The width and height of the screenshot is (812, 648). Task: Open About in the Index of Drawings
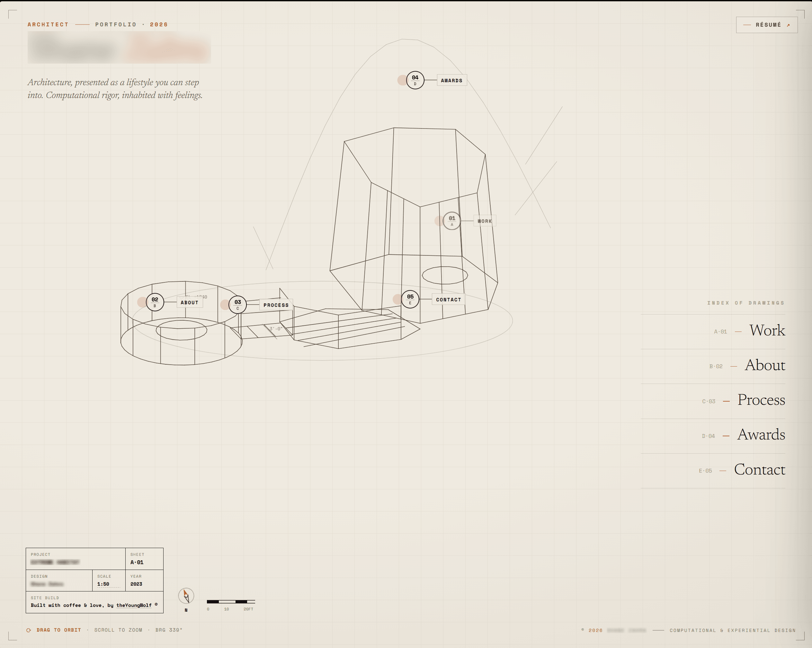[713, 366]
